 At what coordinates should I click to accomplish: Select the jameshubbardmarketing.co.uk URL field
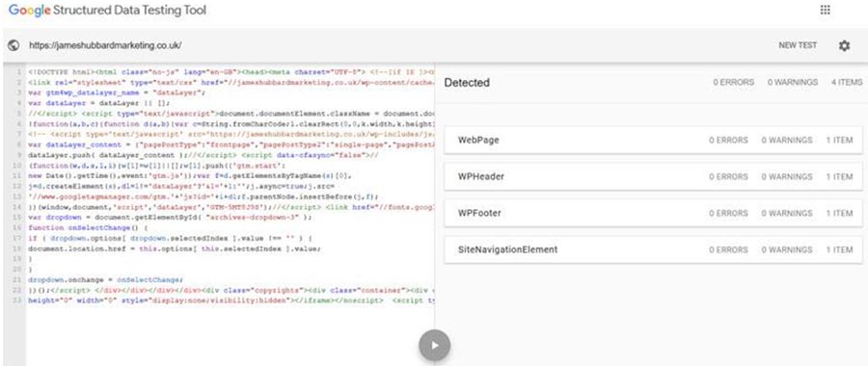(x=105, y=45)
